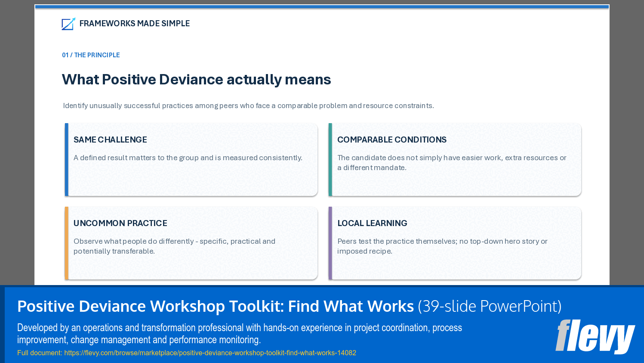Screen dimensions: 644x363
Task: Click the 'FRAMEWORKS MADE SIMPLE' header text
Action: click(x=135, y=24)
